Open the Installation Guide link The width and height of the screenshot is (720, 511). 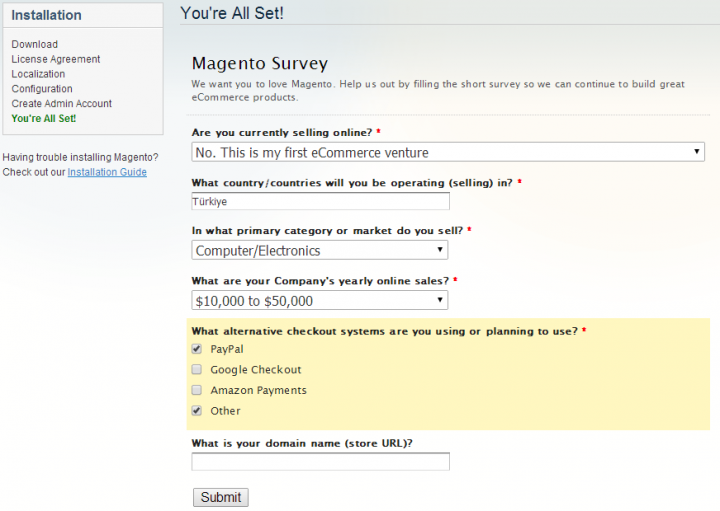point(107,172)
